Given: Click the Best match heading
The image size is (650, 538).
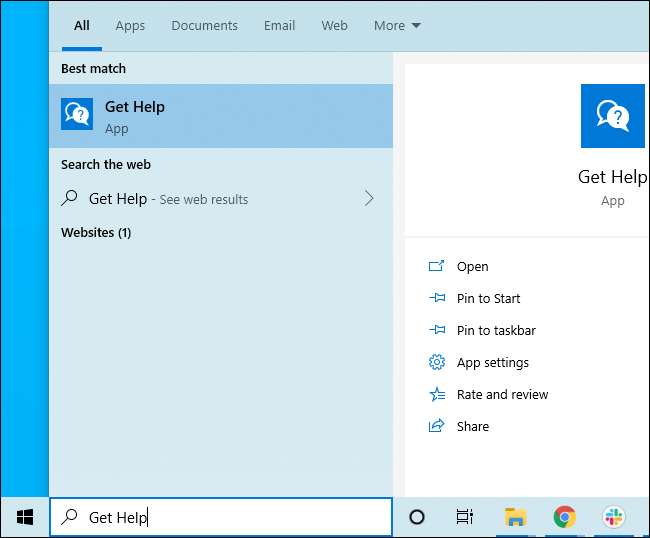Looking at the screenshot, I should [93, 68].
